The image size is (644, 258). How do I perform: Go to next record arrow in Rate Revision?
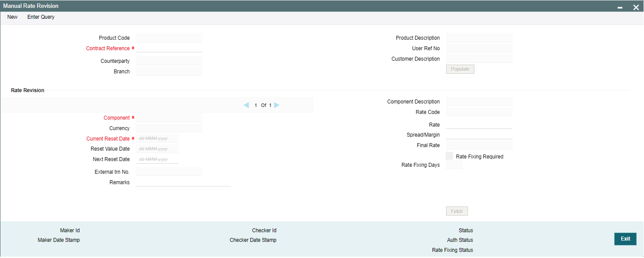(277, 105)
